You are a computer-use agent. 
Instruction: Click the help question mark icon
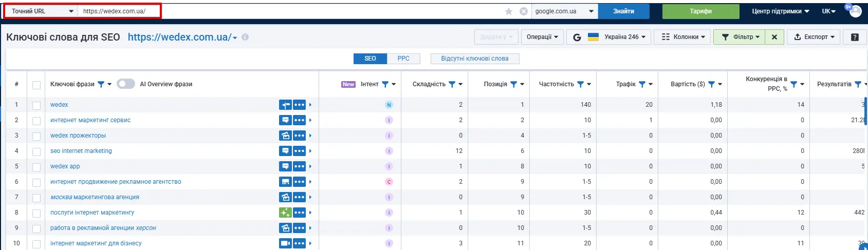point(855,37)
